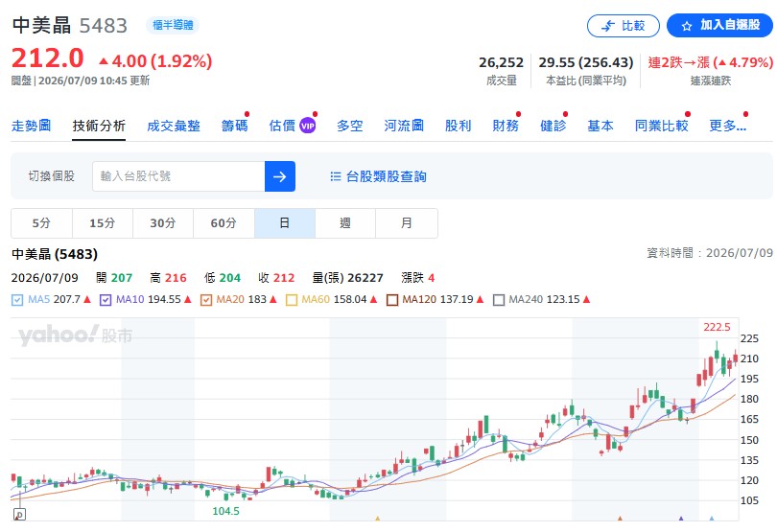The height and width of the screenshot is (532, 777).
Task: Enable the MA60 checkbox
Action: (x=292, y=300)
